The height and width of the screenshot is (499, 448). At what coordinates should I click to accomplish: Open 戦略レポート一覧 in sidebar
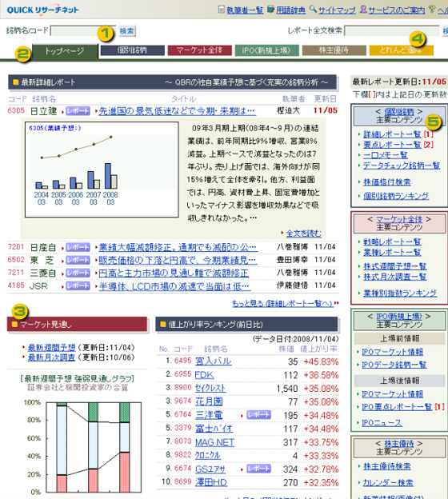click(x=392, y=242)
